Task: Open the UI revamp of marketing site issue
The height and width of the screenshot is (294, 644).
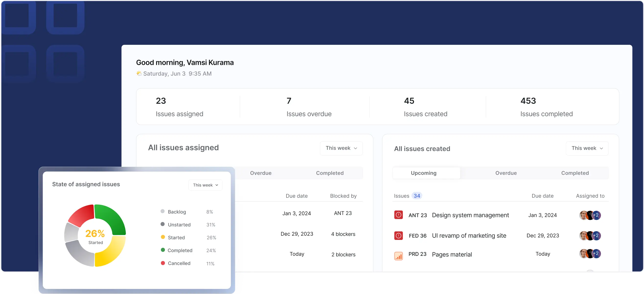Action: pos(469,235)
